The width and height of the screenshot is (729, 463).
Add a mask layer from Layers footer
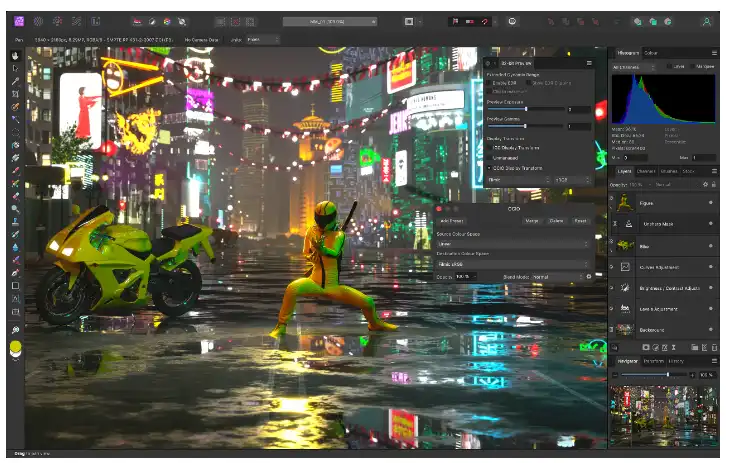pyautogui.click(x=646, y=347)
